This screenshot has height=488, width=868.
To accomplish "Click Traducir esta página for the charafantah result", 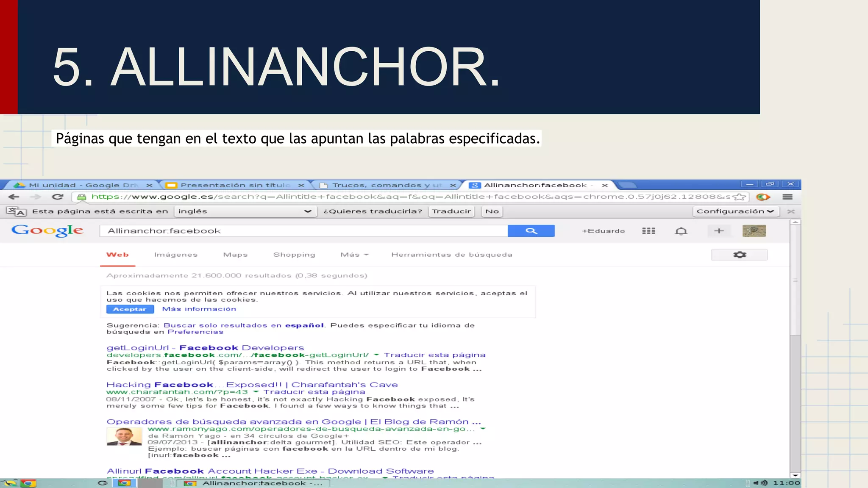I will point(314,392).
